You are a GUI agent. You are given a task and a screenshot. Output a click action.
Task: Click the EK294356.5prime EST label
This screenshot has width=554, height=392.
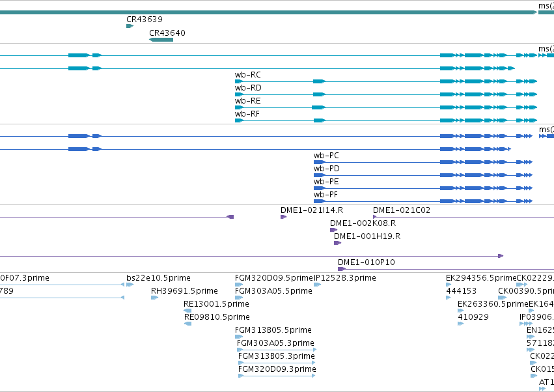click(x=481, y=278)
